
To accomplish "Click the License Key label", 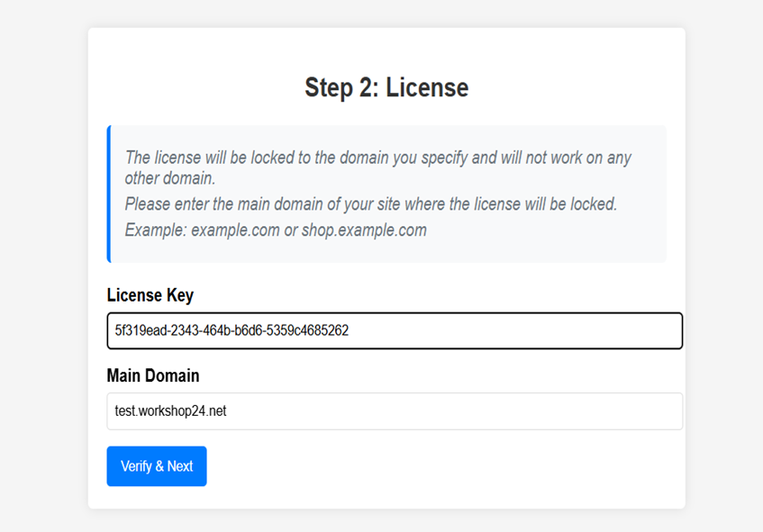I will click(150, 295).
